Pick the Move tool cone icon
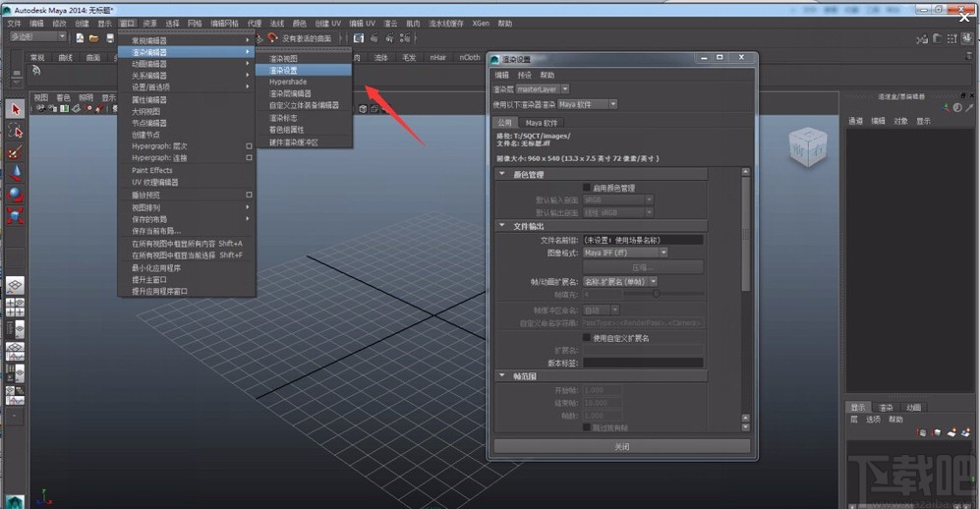Image resolution: width=980 pixels, height=509 pixels. coord(15,173)
